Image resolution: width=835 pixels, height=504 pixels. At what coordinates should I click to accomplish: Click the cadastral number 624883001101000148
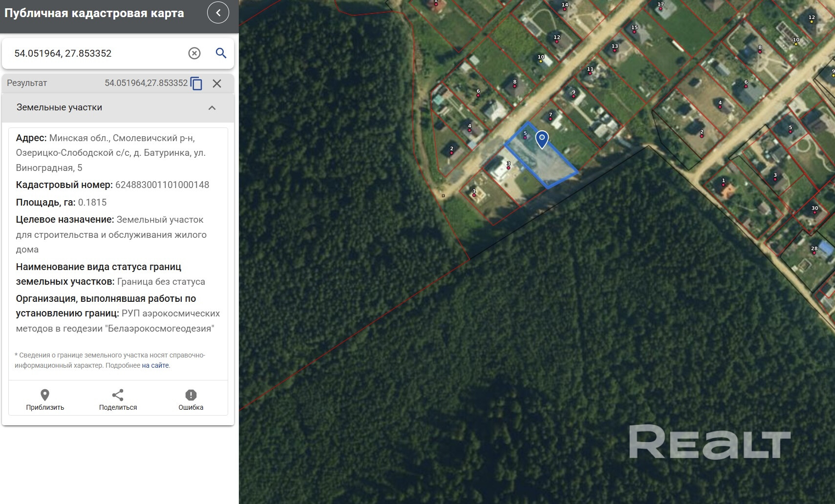coord(162,185)
